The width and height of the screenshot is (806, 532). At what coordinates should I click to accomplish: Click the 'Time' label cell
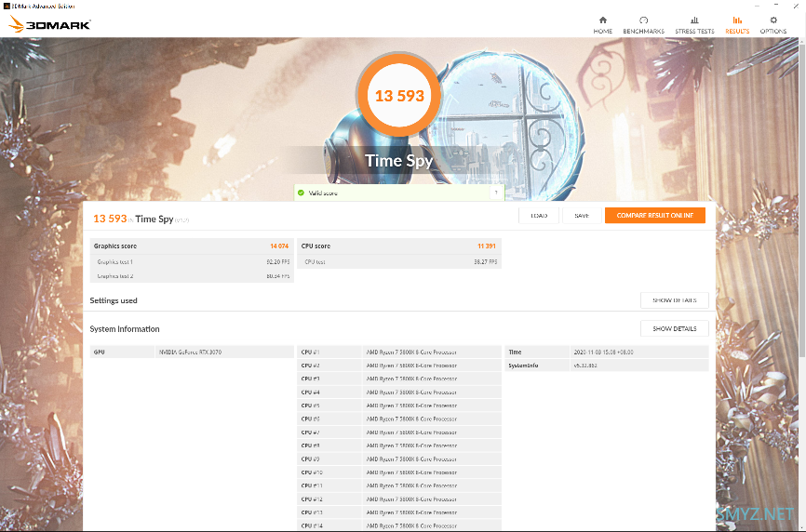point(537,352)
